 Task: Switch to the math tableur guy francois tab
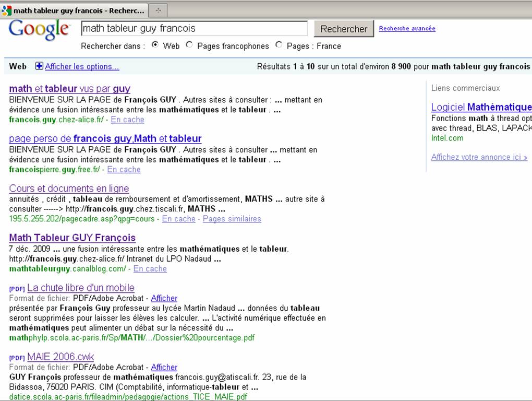pyautogui.click(x=75, y=10)
